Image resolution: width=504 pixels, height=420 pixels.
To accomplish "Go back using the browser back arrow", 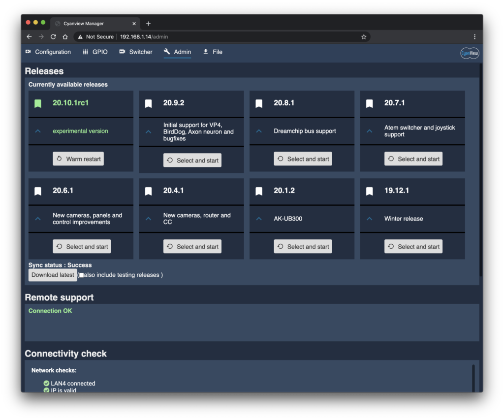I will pos(29,36).
